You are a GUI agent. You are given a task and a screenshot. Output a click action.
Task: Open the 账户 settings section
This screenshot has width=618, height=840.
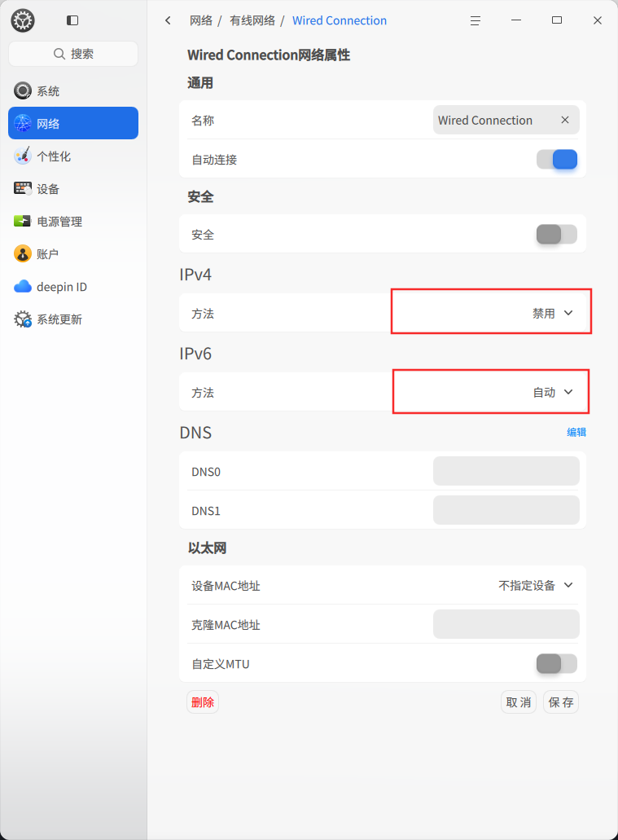[x=73, y=254]
